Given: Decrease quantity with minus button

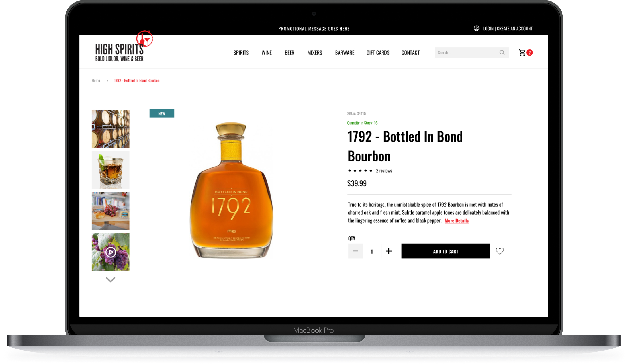Looking at the screenshot, I should [355, 251].
